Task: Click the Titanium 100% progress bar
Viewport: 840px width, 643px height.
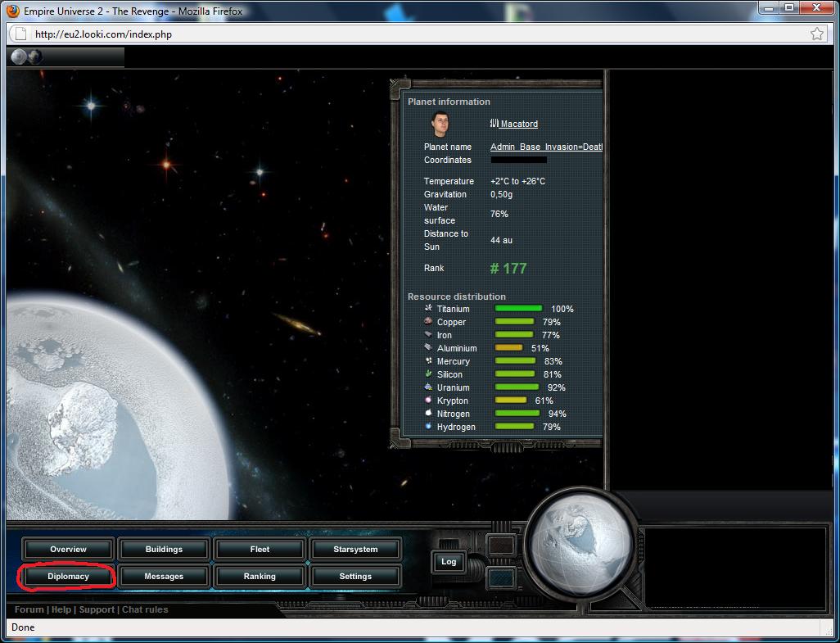Action: click(518, 309)
